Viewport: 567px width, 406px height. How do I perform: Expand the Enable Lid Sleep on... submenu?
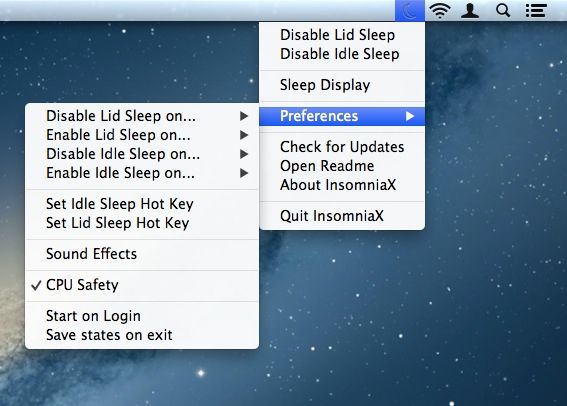tap(142, 135)
